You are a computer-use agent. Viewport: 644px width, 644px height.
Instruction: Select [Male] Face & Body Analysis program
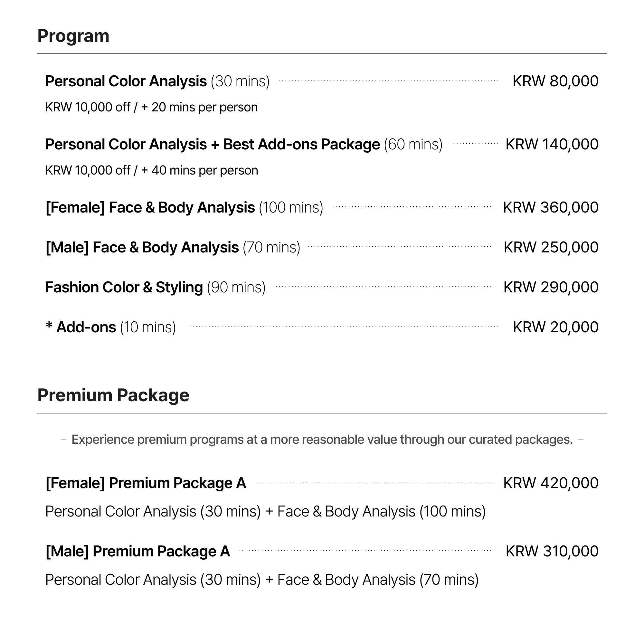point(173,247)
